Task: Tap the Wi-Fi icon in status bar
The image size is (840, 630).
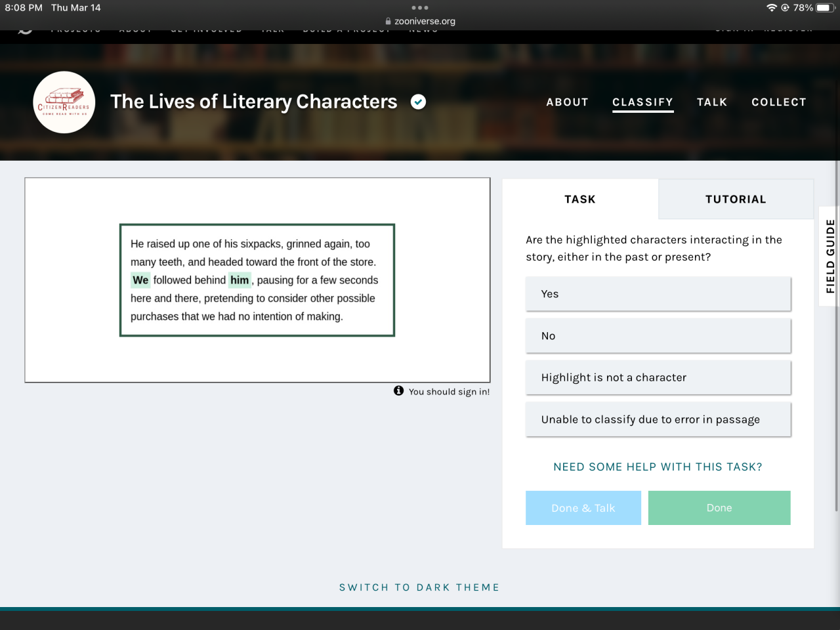Action: (771, 8)
